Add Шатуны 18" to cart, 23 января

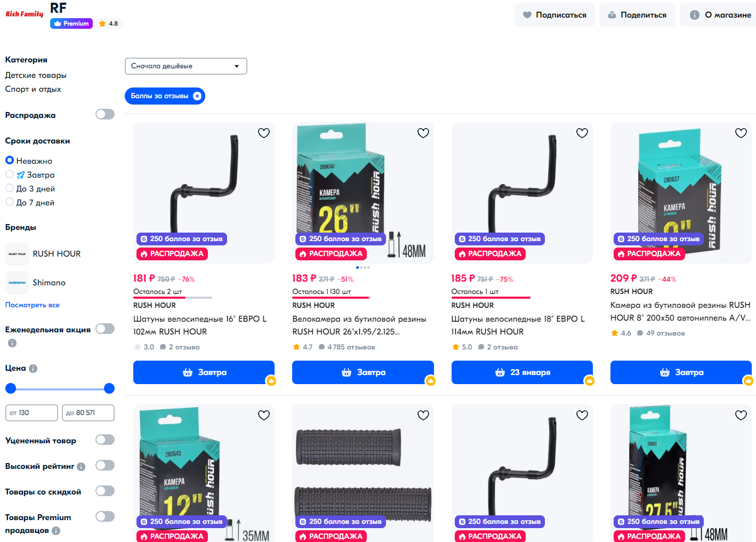pos(522,372)
